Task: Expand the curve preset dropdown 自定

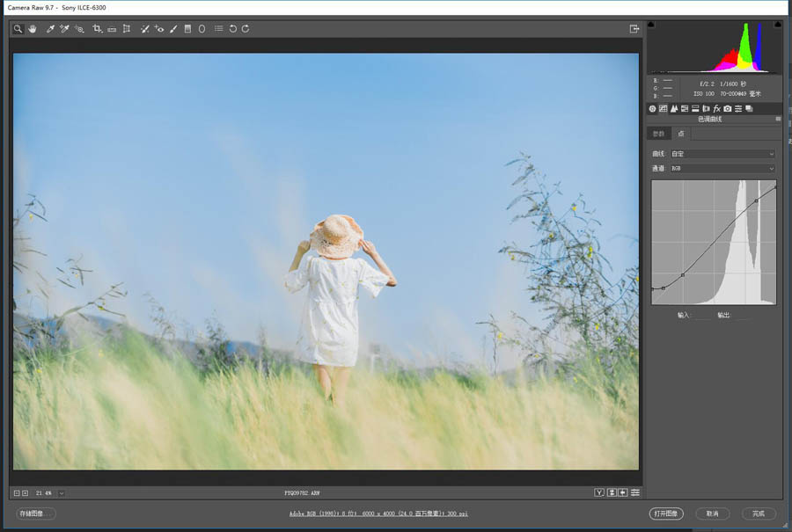Action: (x=722, y=154)
